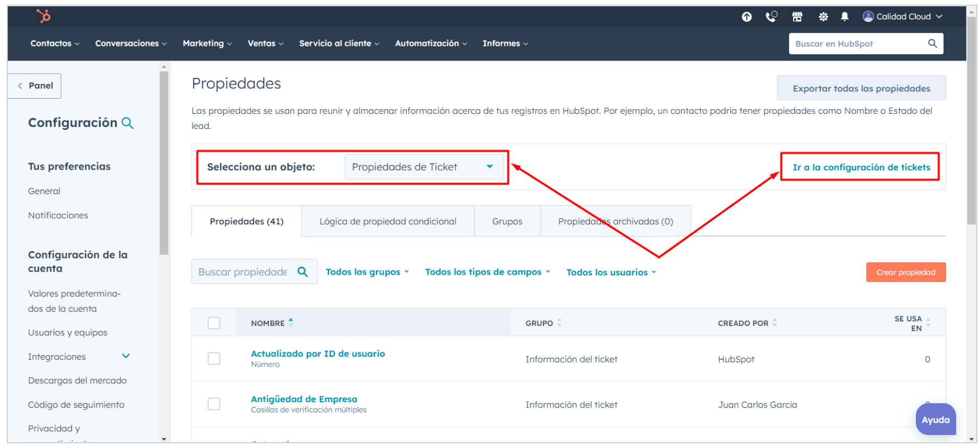Open the Propiedades de Ticket object dropdown

click(x=423, y=167)
